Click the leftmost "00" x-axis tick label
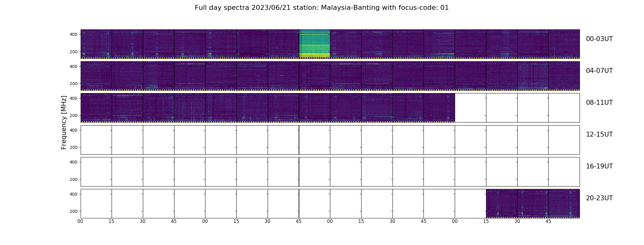The height and width of the screenshot is (245, 644). [x=80, y=221]
